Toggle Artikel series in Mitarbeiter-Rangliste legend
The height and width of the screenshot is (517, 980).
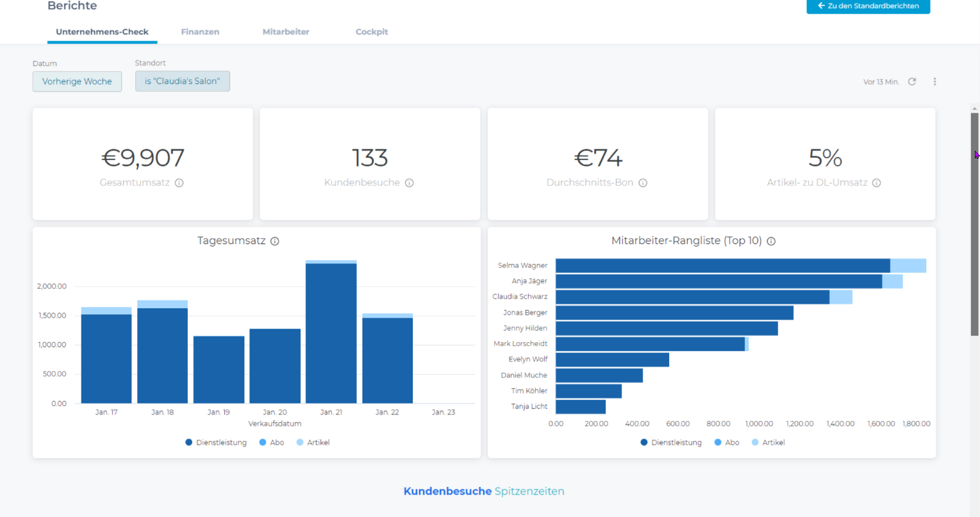(768, 443)
